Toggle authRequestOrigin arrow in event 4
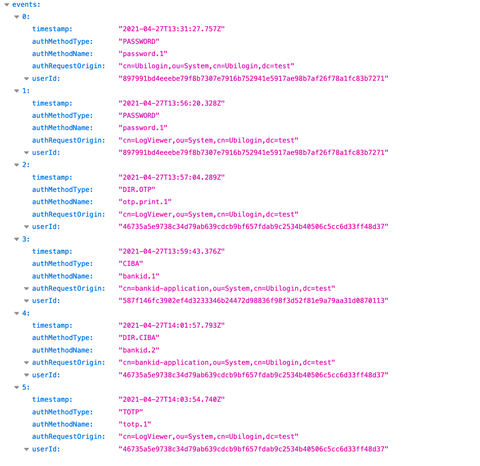This screenshot has width=480, height=466. pos(27,362)
